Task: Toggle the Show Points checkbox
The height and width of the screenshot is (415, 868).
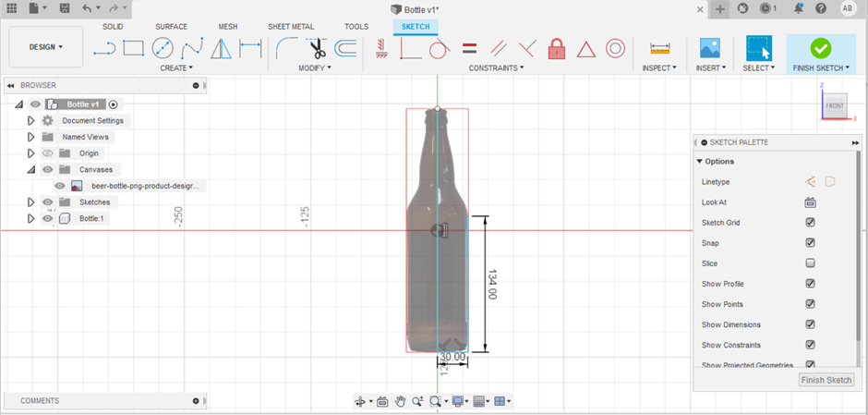Action: [x=811, y=304]
